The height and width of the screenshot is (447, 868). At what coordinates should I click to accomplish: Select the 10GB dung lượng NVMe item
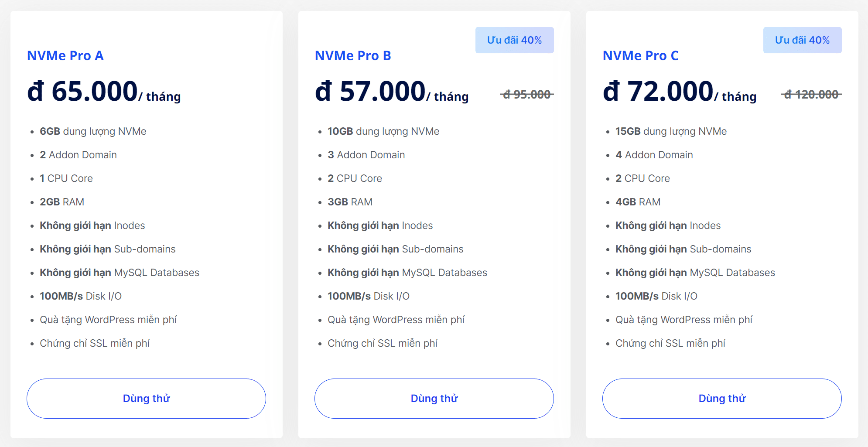click(383, 131)
